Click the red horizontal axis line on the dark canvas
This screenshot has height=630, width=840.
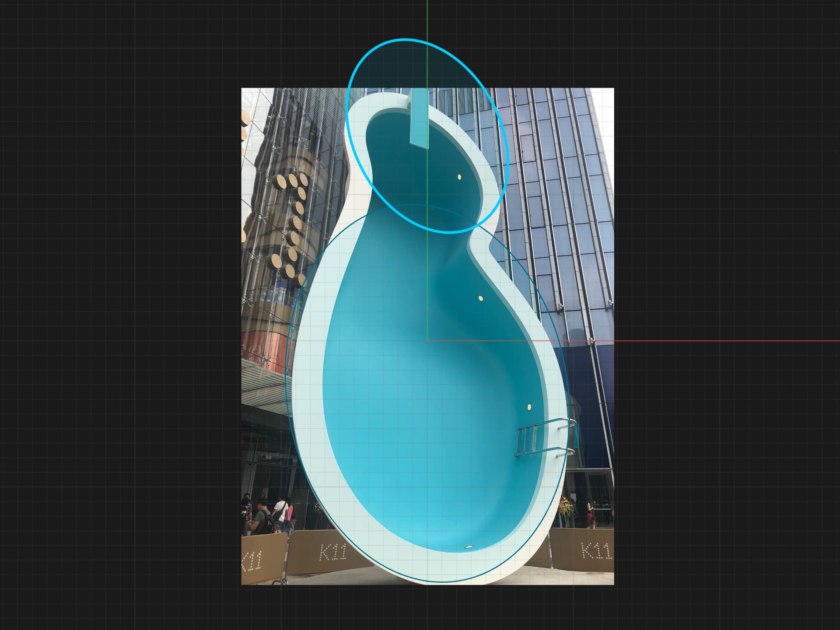722,341
